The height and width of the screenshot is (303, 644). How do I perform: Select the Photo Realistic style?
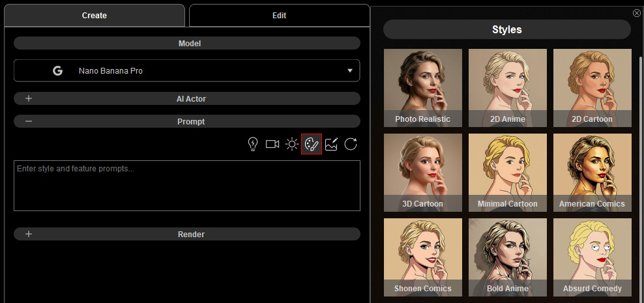422,88
